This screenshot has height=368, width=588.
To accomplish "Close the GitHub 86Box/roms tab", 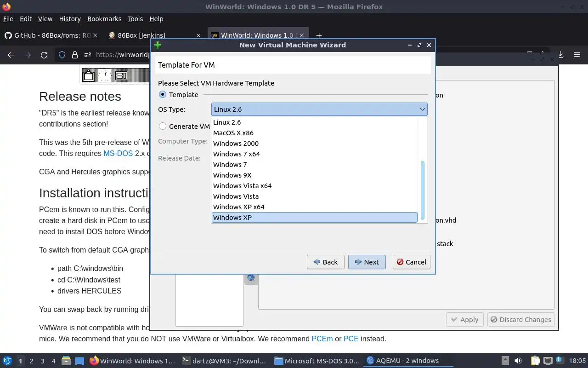I will click(x=95, y=35).
